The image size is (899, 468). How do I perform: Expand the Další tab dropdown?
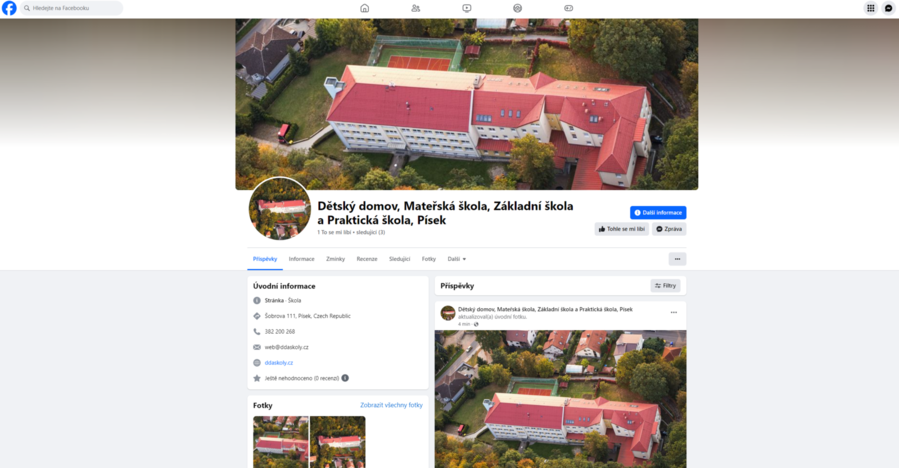456,259
